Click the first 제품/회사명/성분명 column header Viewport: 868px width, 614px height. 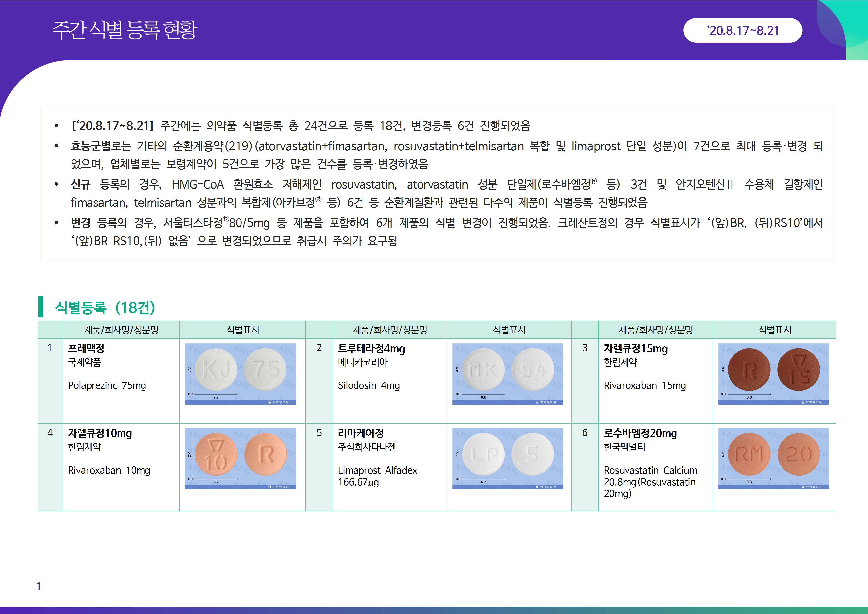pyautogui.click(x=121, y=330)
